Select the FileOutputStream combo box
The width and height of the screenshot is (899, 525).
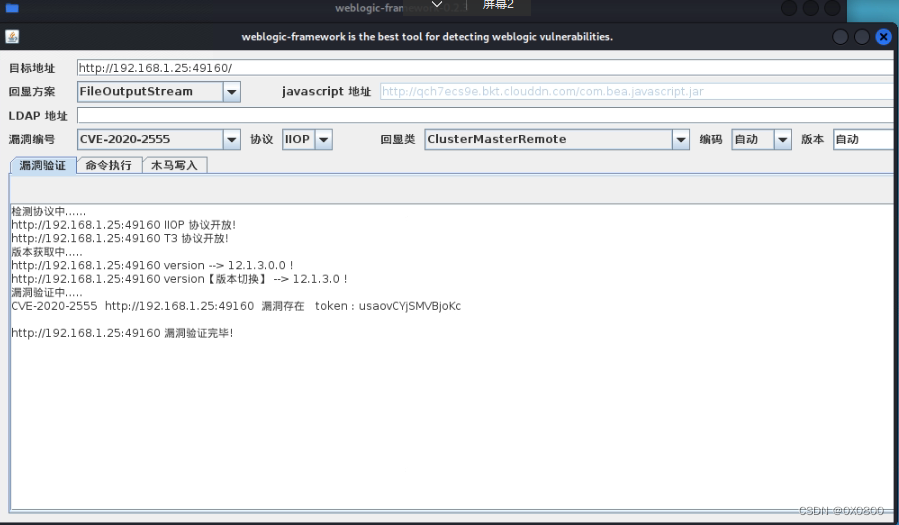pos(159,92)
